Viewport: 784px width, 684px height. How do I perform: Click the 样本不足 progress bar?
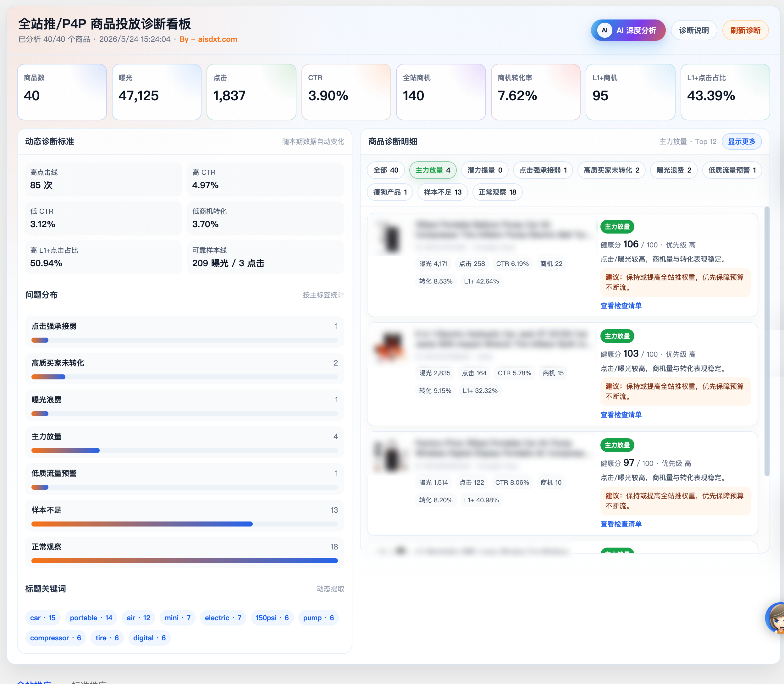point(184,524)
